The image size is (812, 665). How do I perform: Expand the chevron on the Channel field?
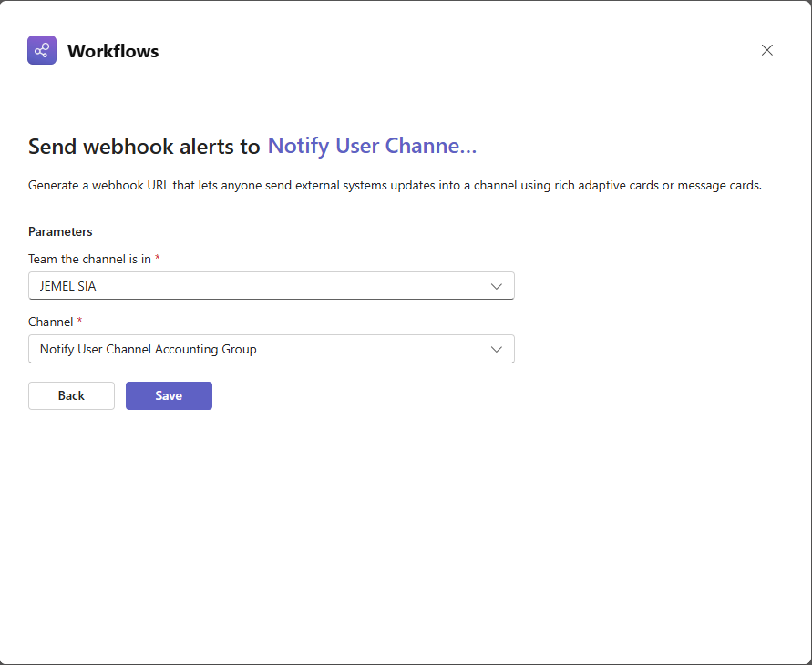[x=497, y=349]
